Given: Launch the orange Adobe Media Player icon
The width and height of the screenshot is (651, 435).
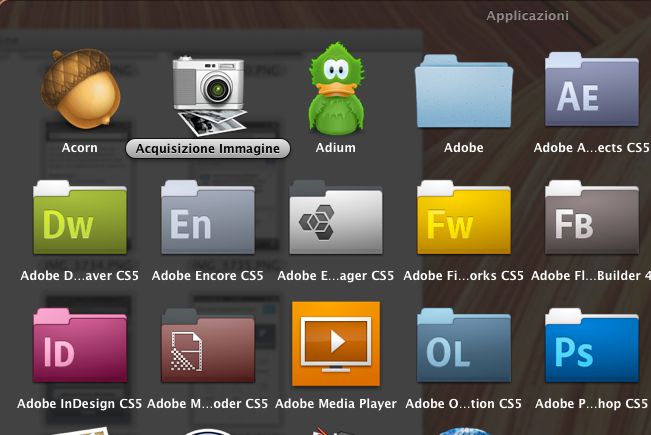Looking at the screenshot, I should [336, 344].
